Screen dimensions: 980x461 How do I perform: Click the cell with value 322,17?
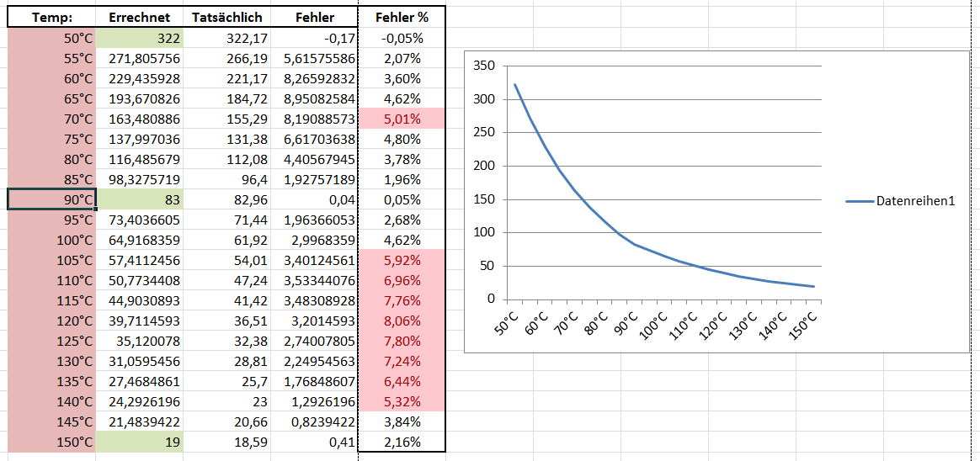(226, 38)
